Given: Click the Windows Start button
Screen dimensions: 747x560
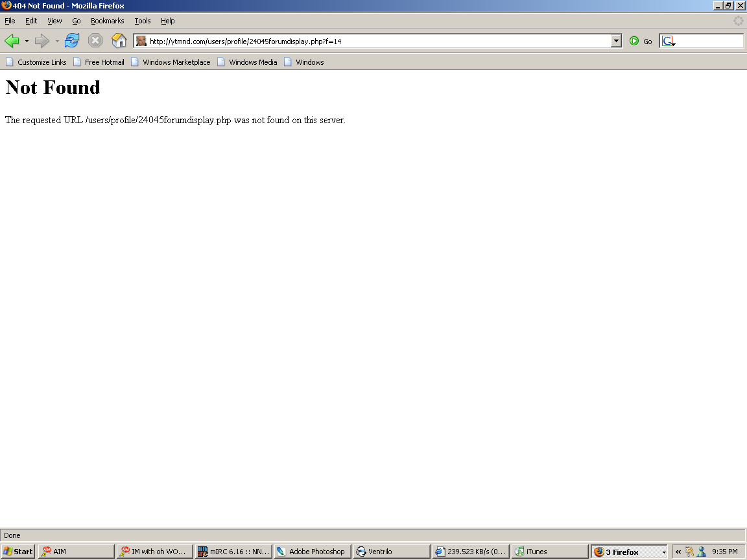Looking at the screenshot, I should point(18,552).
